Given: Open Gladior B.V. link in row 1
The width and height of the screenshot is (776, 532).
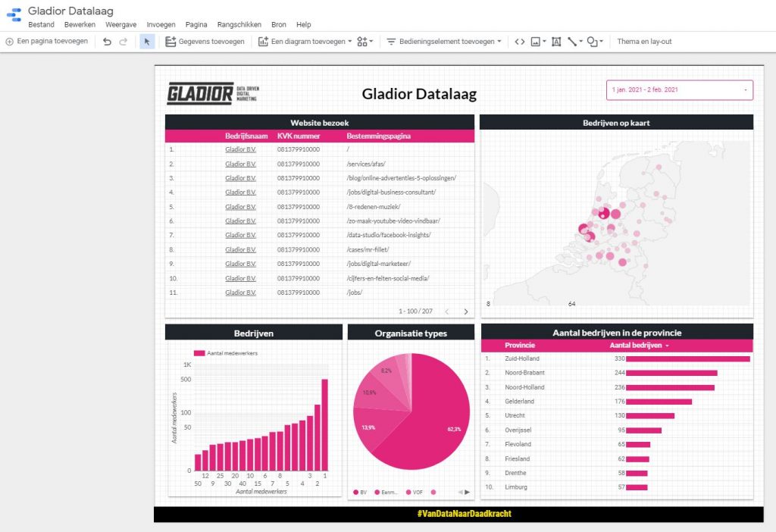Looking at the screenshot, I should tap(240, 149).
